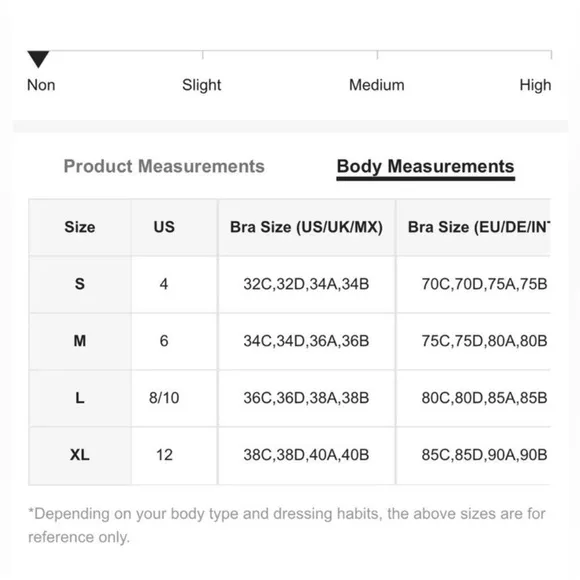
Task: Click the Slight stretch level label
Action: point(201,85)
